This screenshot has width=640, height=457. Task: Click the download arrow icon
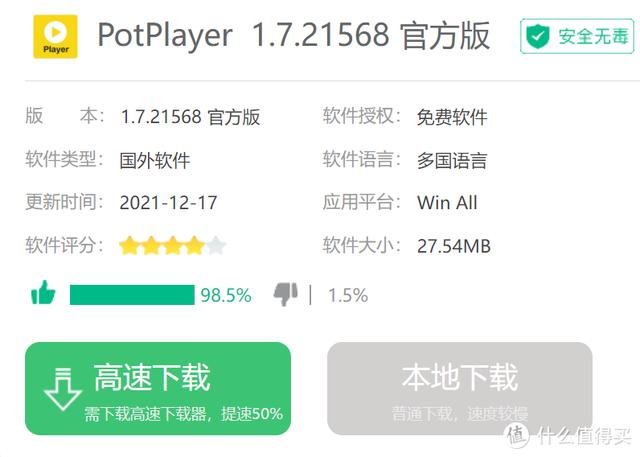point(62,388)
